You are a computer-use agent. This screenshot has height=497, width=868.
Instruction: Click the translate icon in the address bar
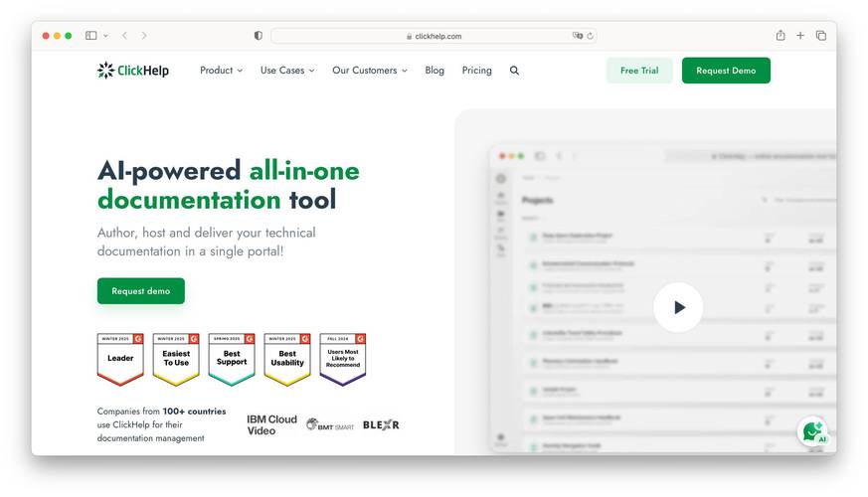tap(577, 36)
